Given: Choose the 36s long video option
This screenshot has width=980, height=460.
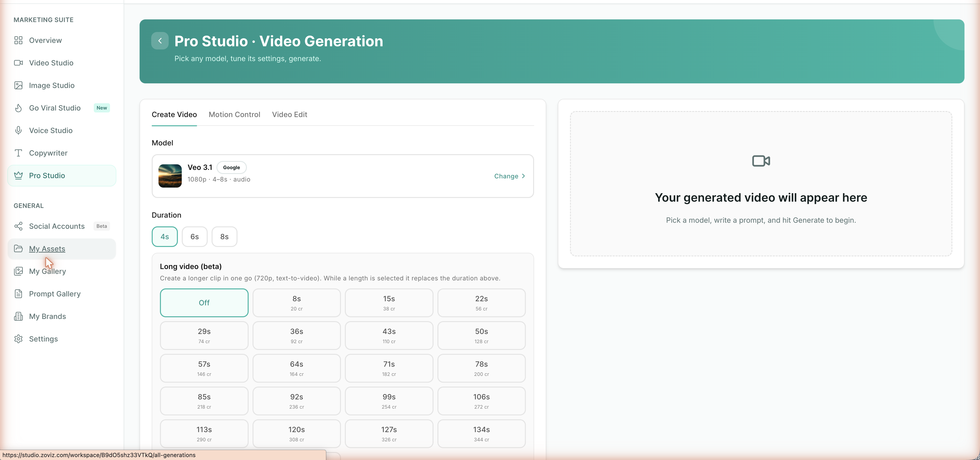Looking at the screenshot, I should [x=296, y=336].
